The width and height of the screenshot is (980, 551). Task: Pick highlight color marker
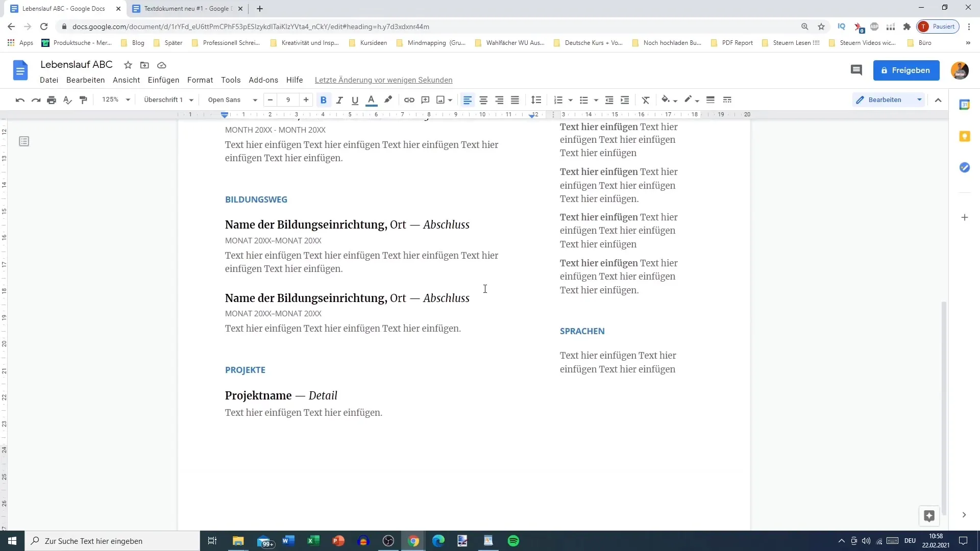coord(388,100)
